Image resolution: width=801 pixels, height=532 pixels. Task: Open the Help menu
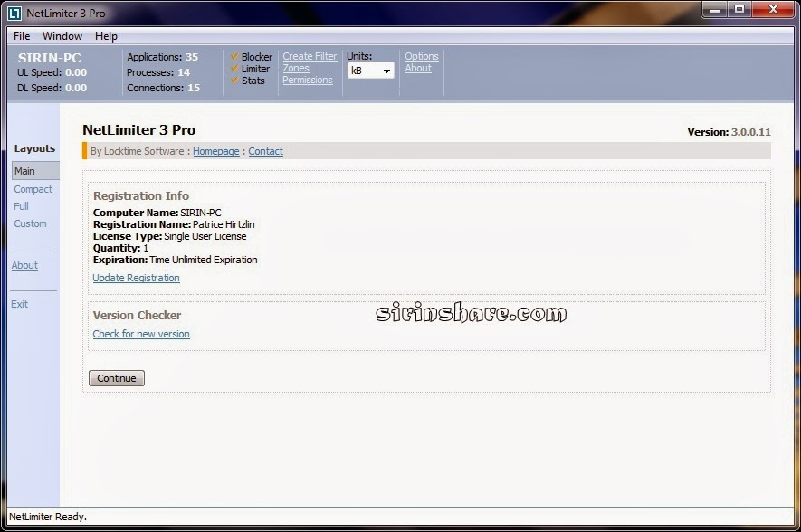(106, 36)
